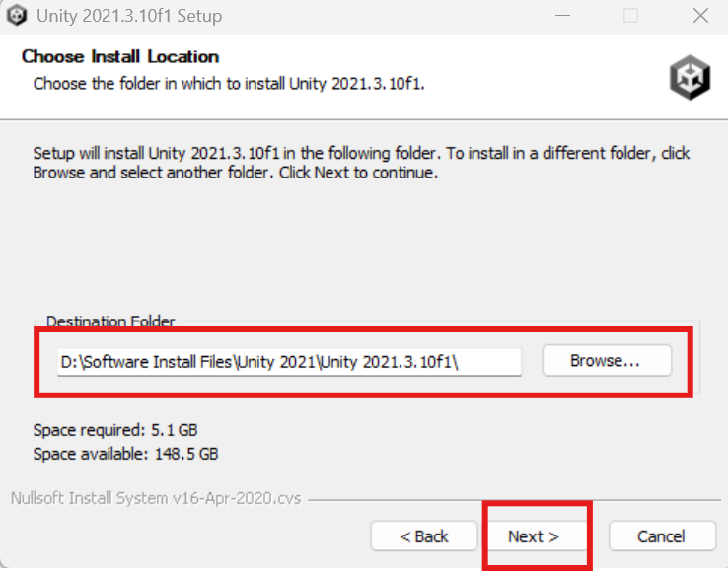Image resolution: width=728 pixels, height=571 pixels.
Task: Click the "Space required: 5.1 GB" text
Action: [115, 430]
